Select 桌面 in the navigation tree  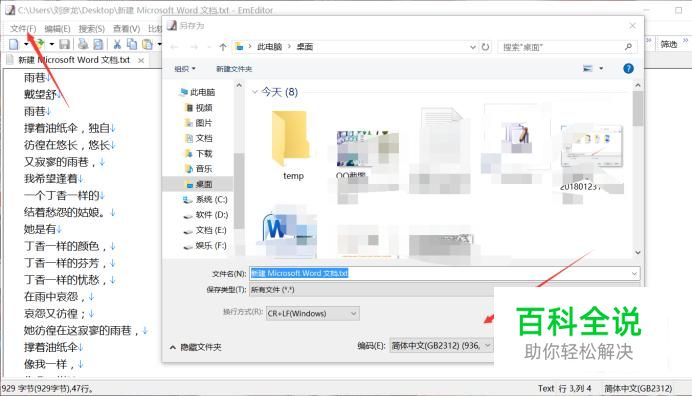click(x=199, y=184)
